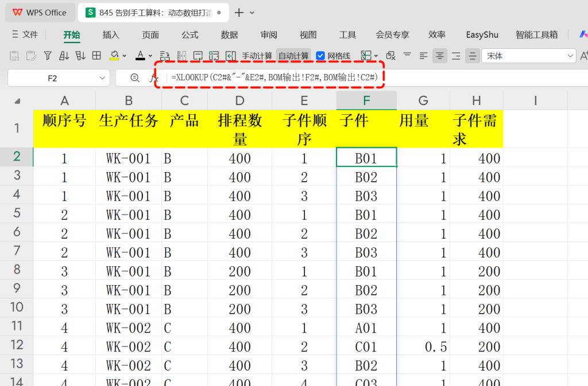588x386 pixels.
Task: Open the 会员专享 ribbon tab
Action: [393, 35]
